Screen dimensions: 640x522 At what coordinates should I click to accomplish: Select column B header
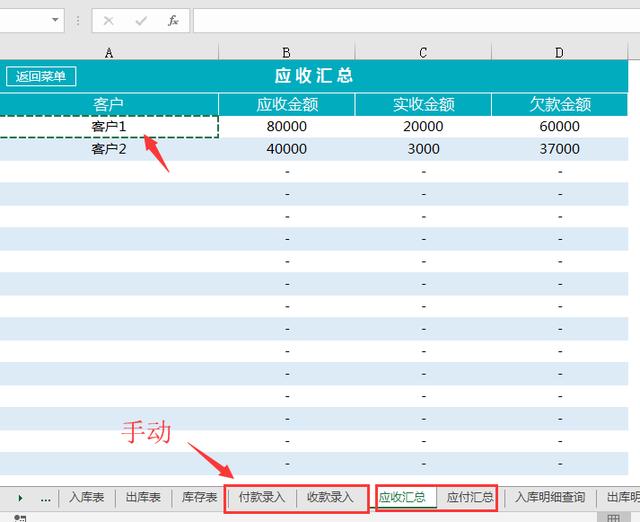point(287,53)
